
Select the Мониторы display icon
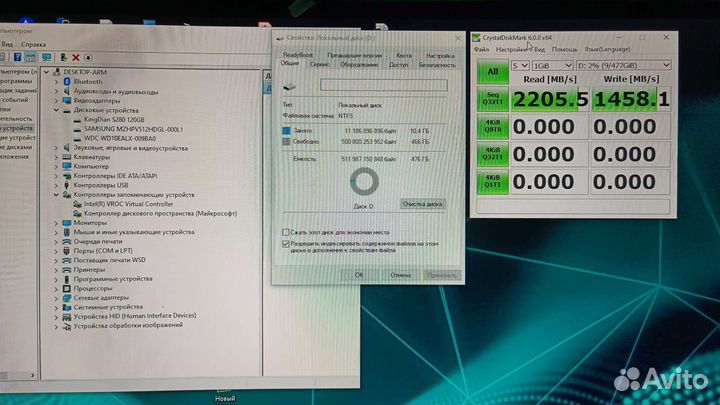67,223
